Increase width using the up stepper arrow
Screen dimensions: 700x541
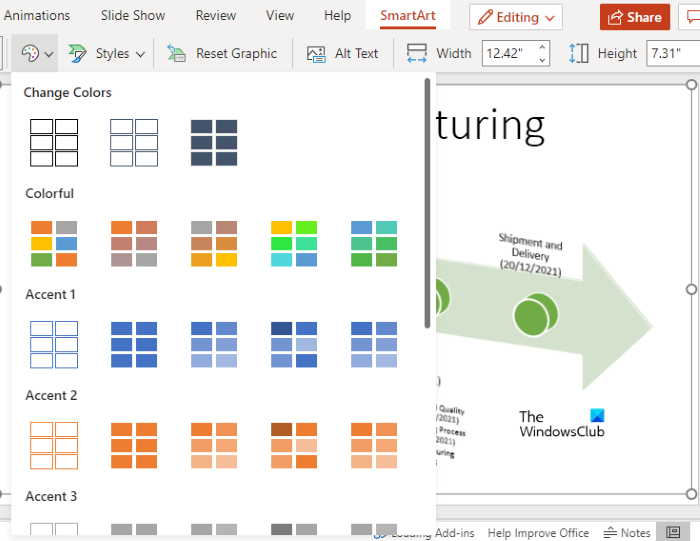pos(543,48)
